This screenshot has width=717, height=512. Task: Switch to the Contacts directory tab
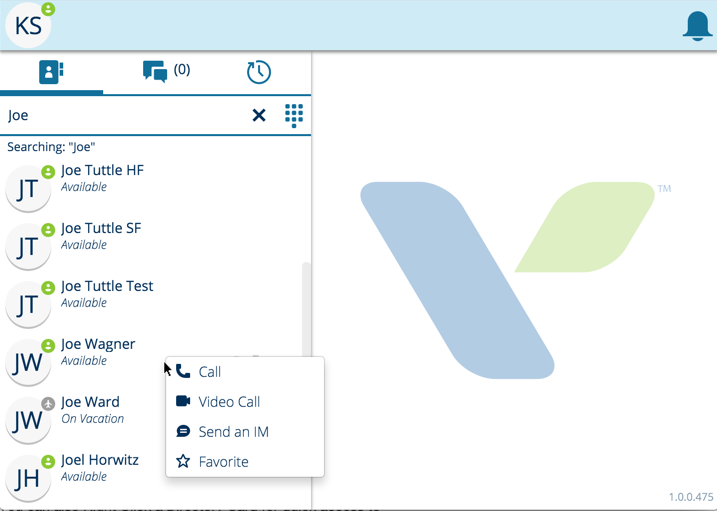click(x=51, y=72)
